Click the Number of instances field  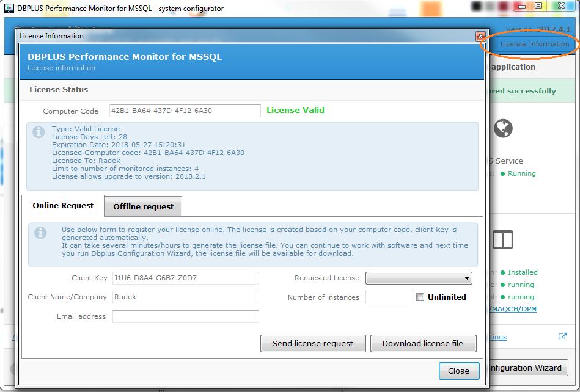coord(389,297)
